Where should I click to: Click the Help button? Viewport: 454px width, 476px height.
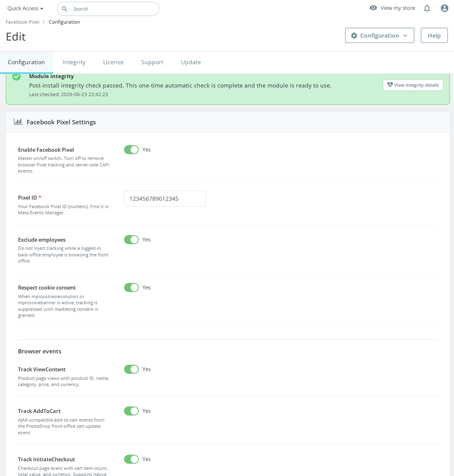434,35
